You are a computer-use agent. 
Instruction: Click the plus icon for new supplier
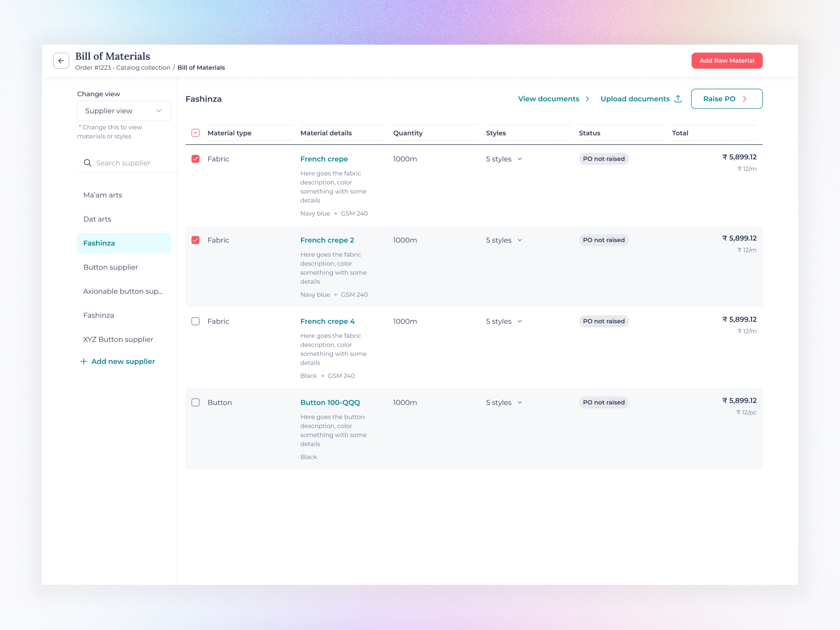pos(83,361)
